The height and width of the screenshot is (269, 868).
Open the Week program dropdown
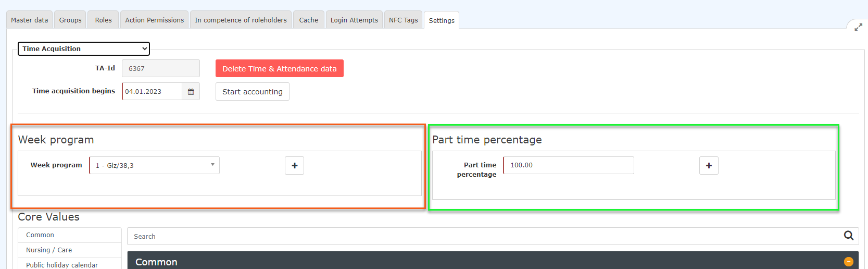(155, 165)
